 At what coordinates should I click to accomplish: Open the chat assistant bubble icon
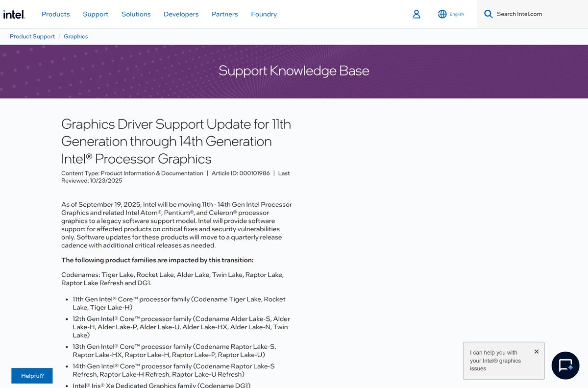coord(565,365)
